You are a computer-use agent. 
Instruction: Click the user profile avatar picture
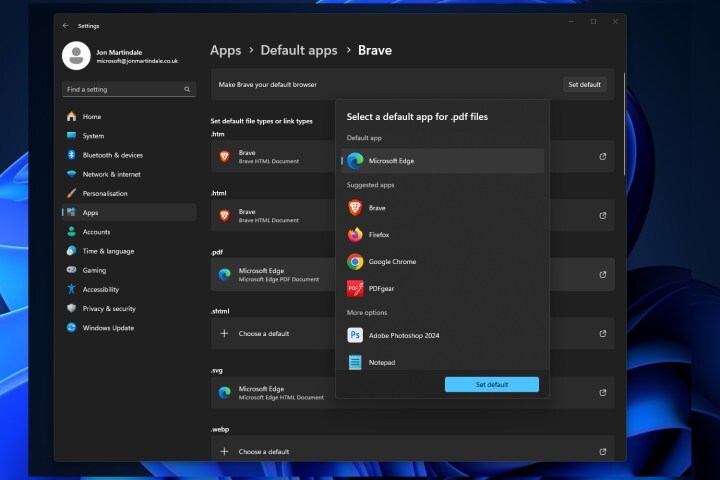(76, 56)
